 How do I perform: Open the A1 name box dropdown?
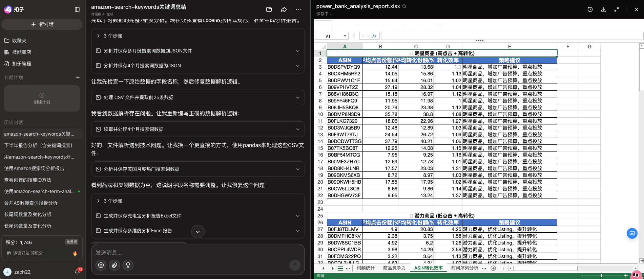tap(345, 36)
